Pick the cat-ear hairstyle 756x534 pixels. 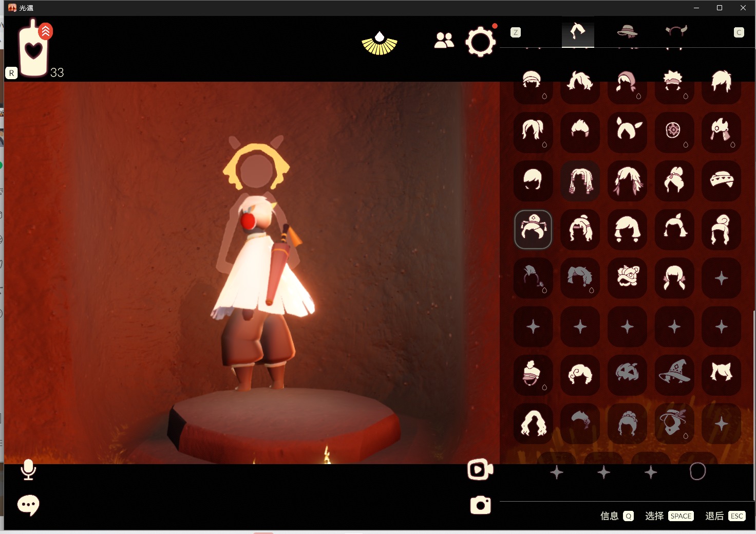tap(722, 375)
